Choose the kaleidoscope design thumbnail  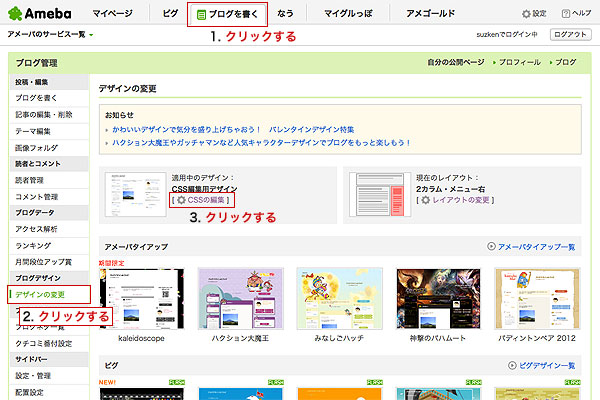coord(141,297)
